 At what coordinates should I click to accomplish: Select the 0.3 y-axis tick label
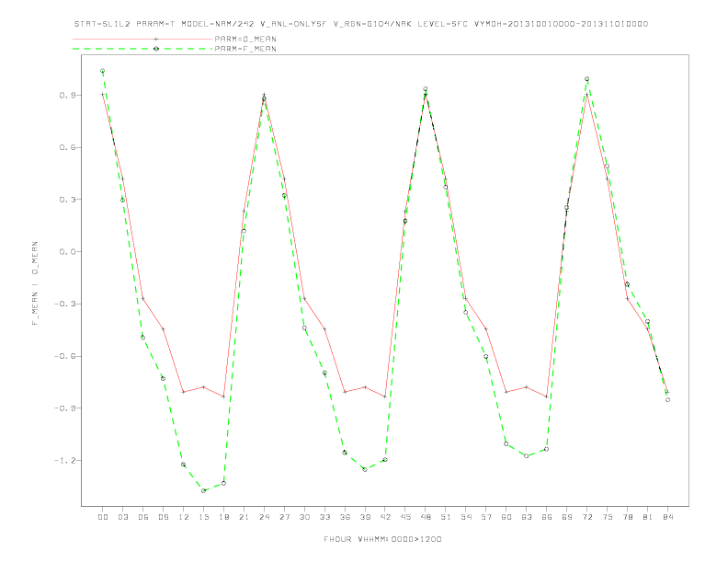[67, 200]
